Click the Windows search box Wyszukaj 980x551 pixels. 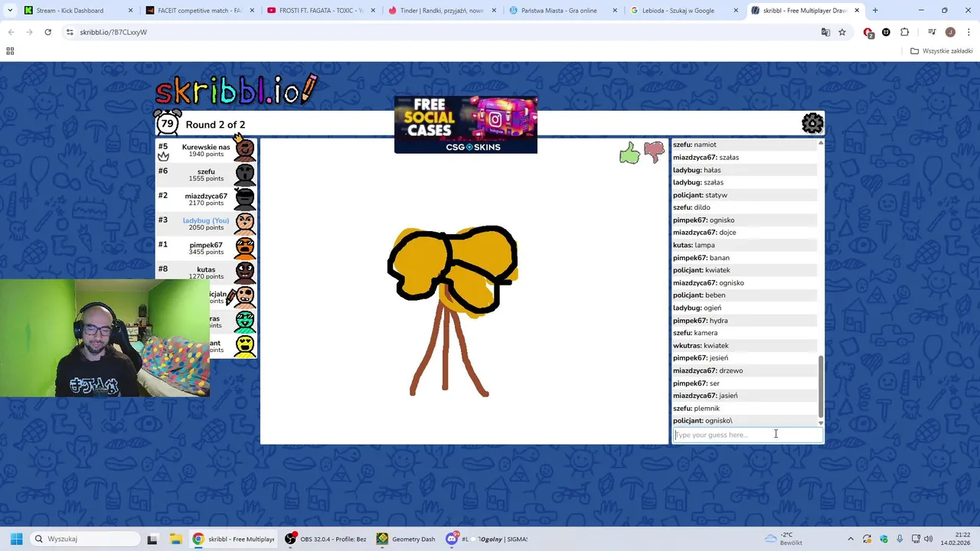[x=84, y=539]
